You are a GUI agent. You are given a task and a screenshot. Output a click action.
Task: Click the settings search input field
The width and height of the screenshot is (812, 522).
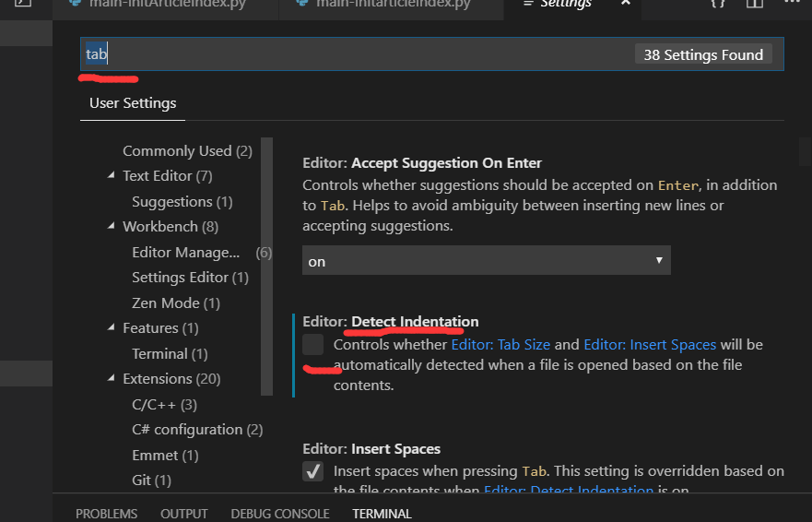[432, 53]
